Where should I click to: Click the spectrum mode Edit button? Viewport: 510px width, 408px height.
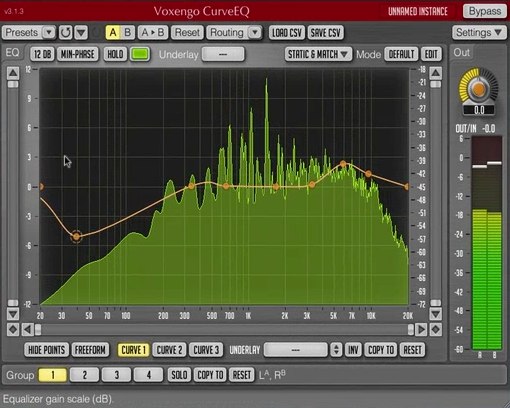(431, 54)
